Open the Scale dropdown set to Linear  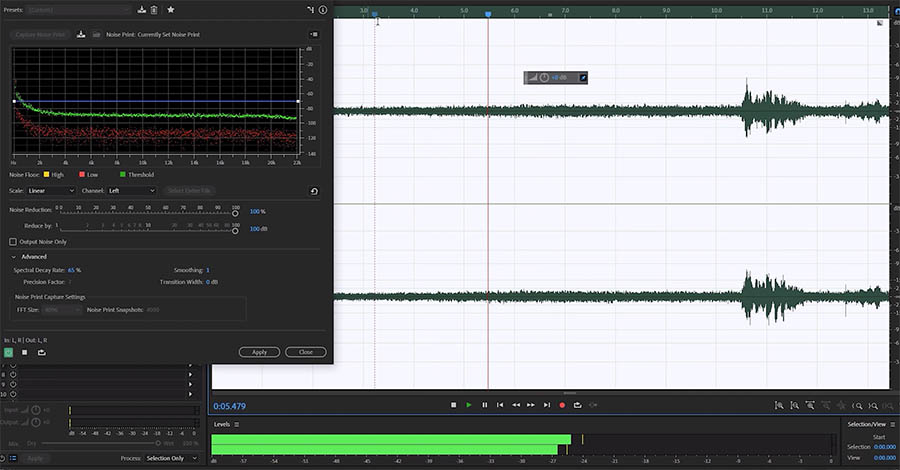pos(52,191)
